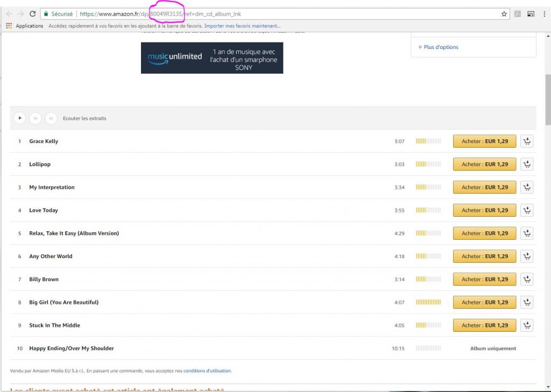This screenshot has height=392, width=551.
Task: Buy Love Today for EUR 1,29
Action: tap(484, 210)
